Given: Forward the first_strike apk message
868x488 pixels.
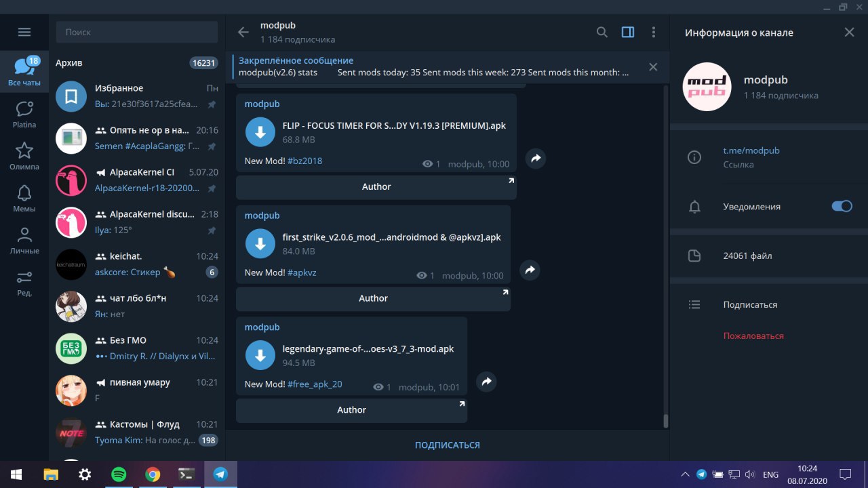Looking at the screenshot, I should tap(530, 270).
